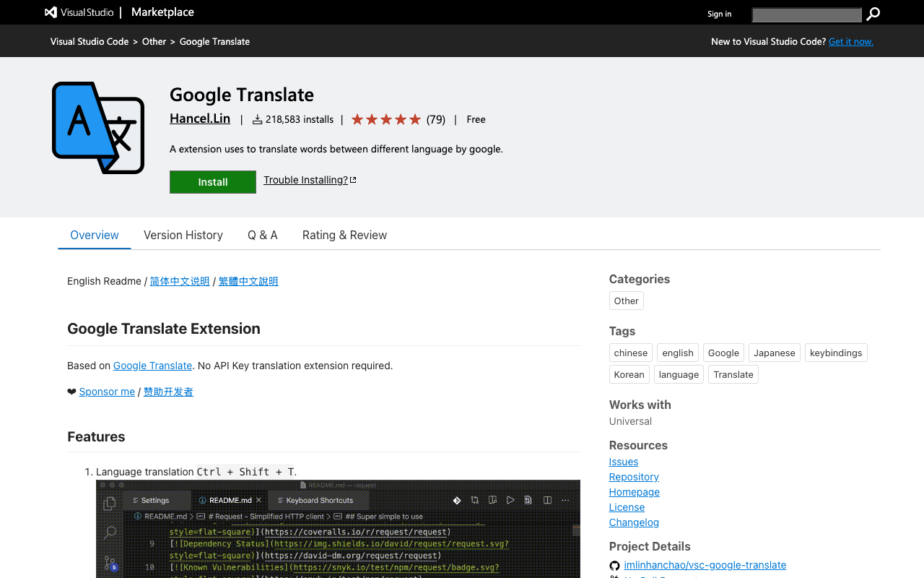Open publisher Hancel.Lin page
Image resolution: width=924 pixels, height=578 pixels.
coord(200,118)
